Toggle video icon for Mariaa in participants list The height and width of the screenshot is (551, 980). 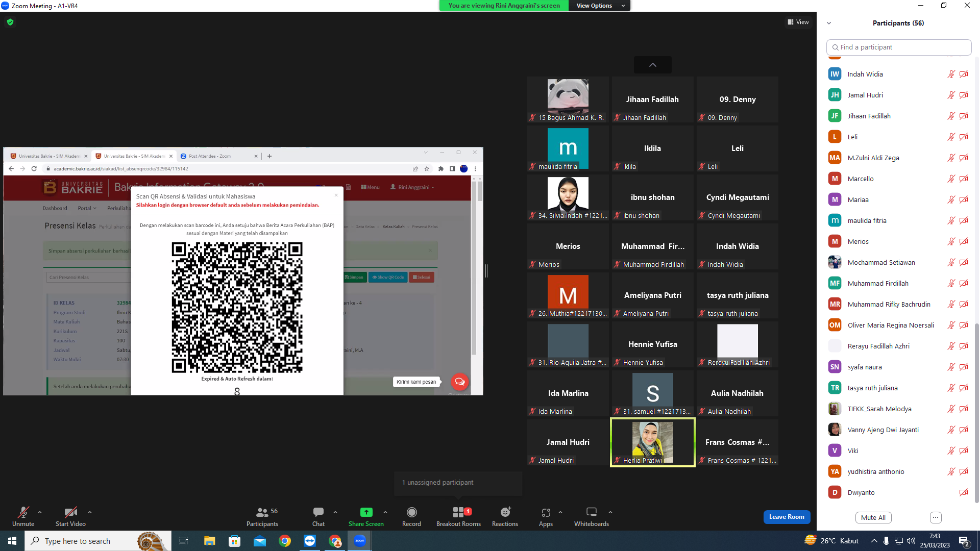tap(964, 199)
